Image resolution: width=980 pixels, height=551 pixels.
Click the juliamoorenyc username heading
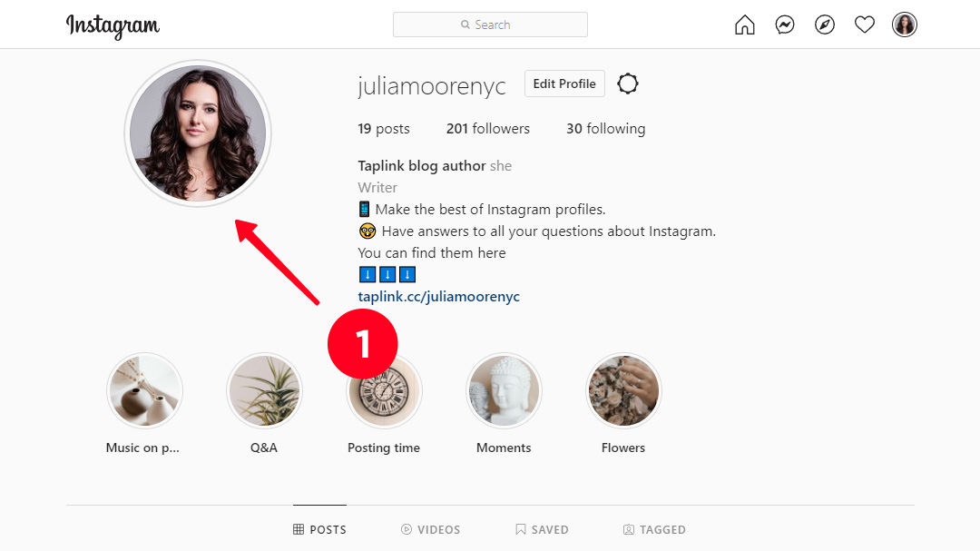pyautogui.click(x=432, y=85)
